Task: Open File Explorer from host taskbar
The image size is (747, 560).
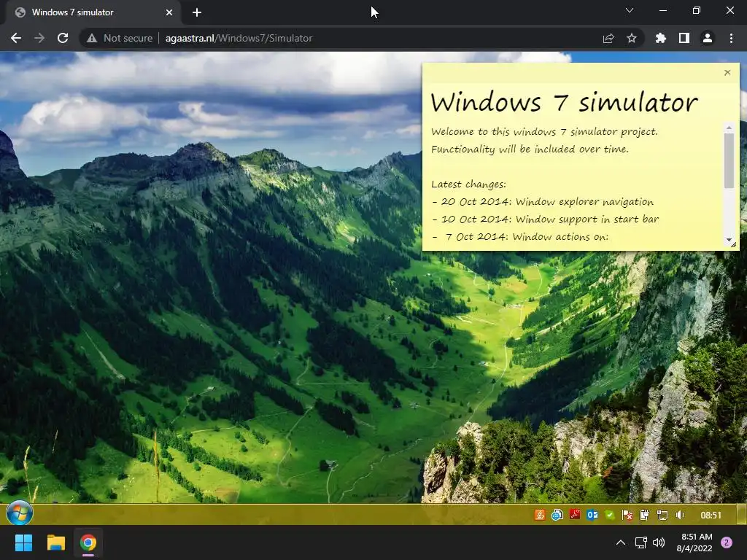Action: point(55,542)
